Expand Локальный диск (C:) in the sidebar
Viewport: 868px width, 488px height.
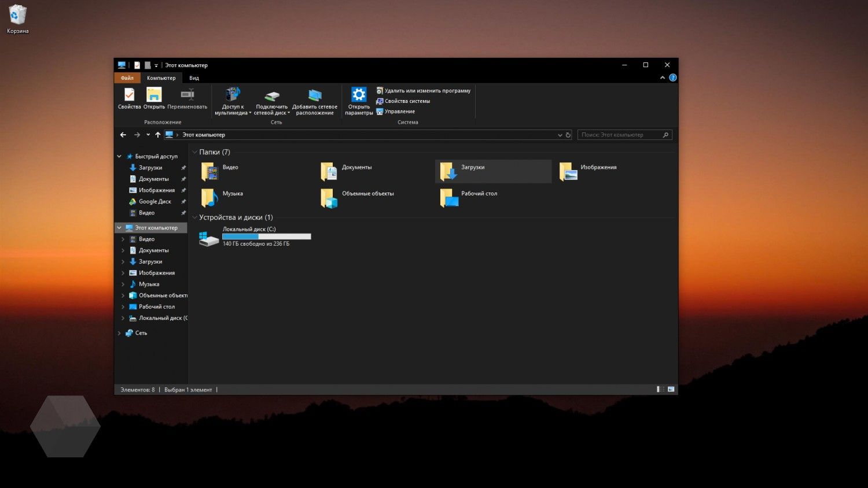[123, 317]
